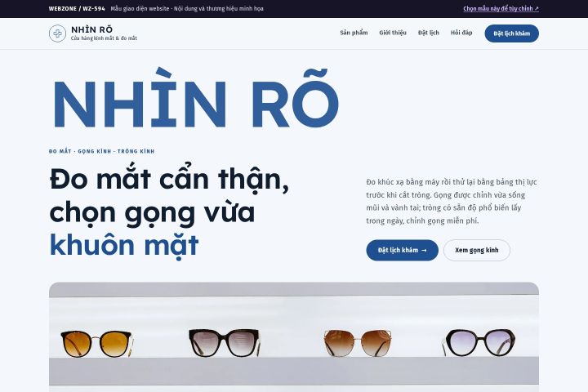This screenshot has height=392, width=588.
Task: Click the amber round sunglasses in photo
Action: click(96, 343)
